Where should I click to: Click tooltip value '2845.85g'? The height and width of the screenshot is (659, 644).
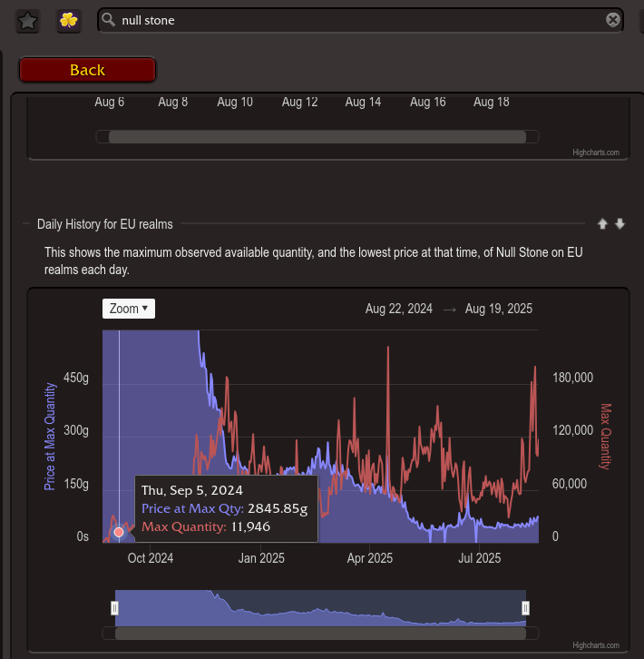coord(278,508)
